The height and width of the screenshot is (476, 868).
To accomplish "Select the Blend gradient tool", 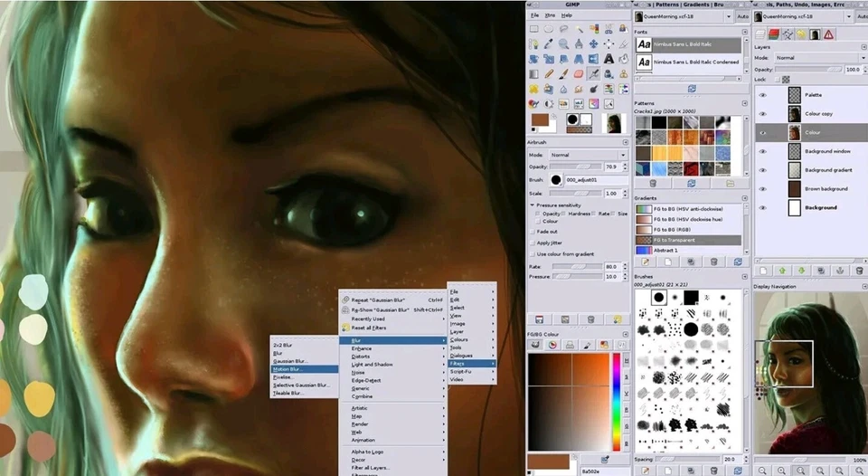I will click(534, 73).
